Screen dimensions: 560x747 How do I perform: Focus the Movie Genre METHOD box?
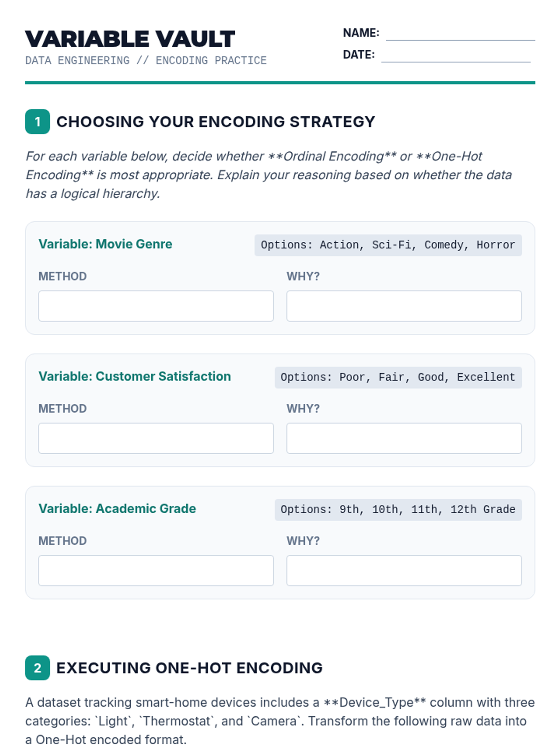point(156,306)
